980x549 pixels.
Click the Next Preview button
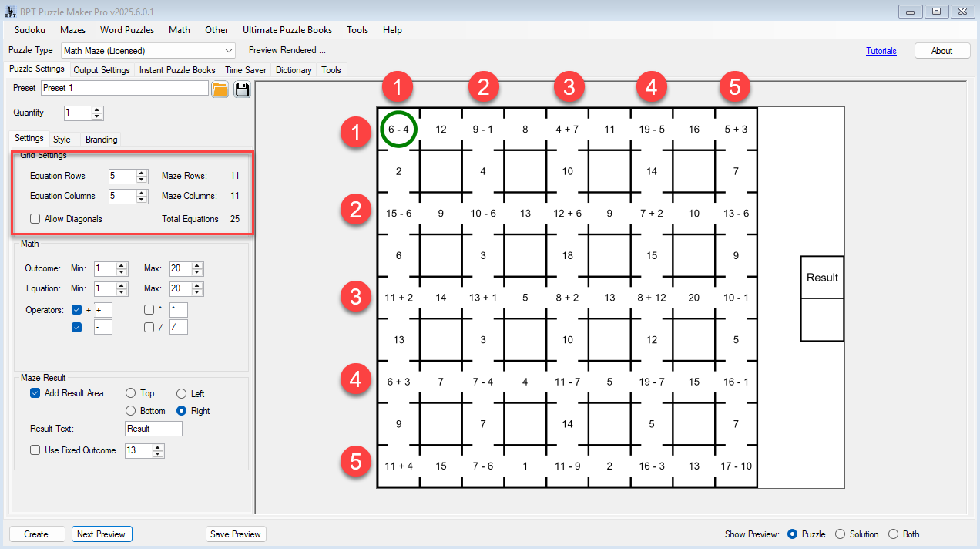(101, 534)
